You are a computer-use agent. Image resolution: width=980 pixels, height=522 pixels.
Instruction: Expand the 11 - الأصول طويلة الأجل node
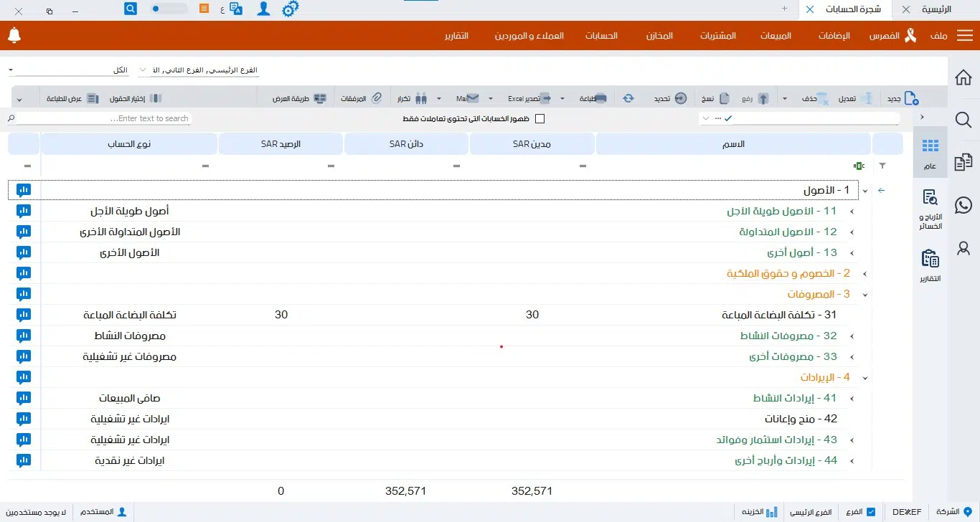(x=852, y=212)
